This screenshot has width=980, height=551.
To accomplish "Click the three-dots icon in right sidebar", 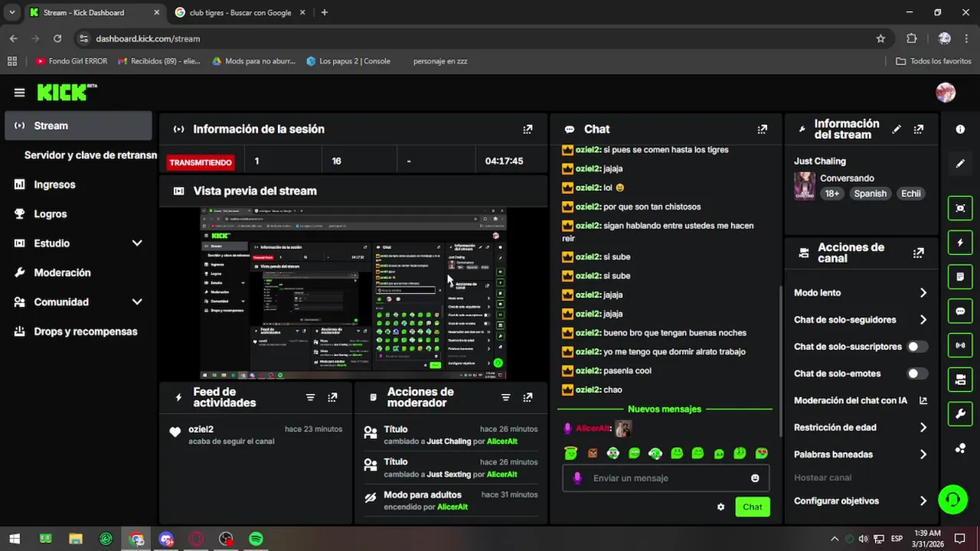I will [960, 448].
